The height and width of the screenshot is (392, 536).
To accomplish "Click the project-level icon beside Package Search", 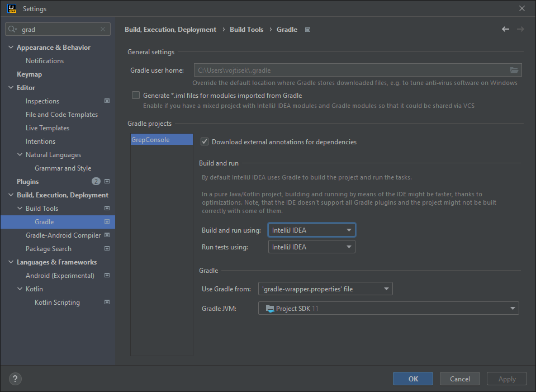I will (107, 248).
